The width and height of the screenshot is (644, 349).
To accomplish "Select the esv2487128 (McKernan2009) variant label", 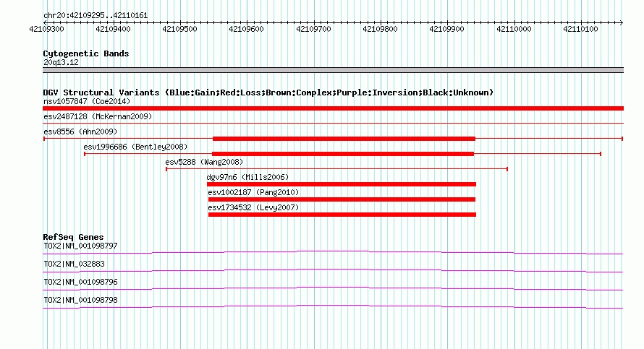I will [98, 116].
